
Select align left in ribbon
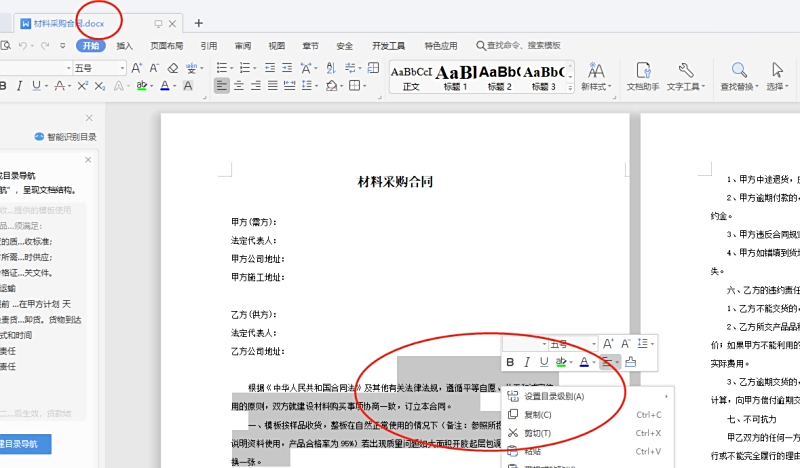221,86
